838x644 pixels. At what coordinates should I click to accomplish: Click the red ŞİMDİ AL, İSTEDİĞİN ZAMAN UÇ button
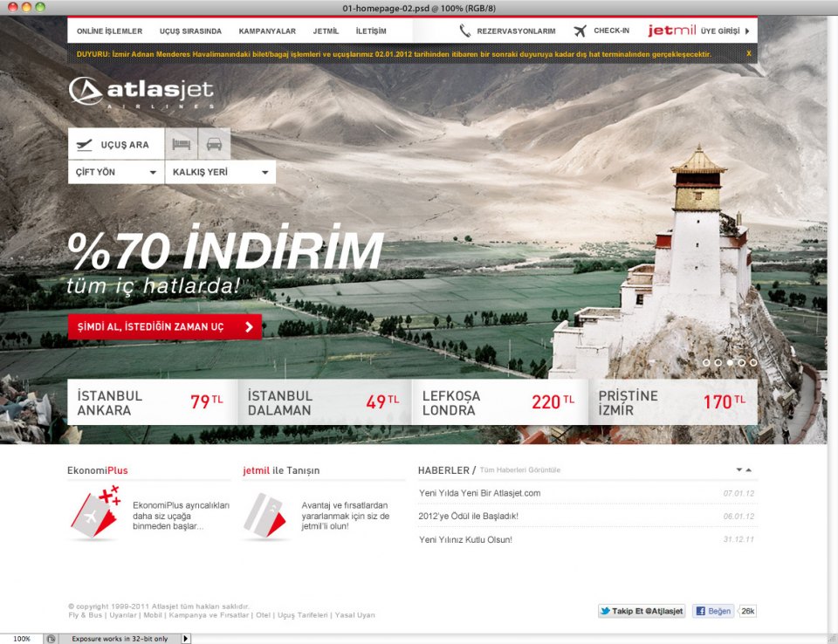tap(164, 327)
